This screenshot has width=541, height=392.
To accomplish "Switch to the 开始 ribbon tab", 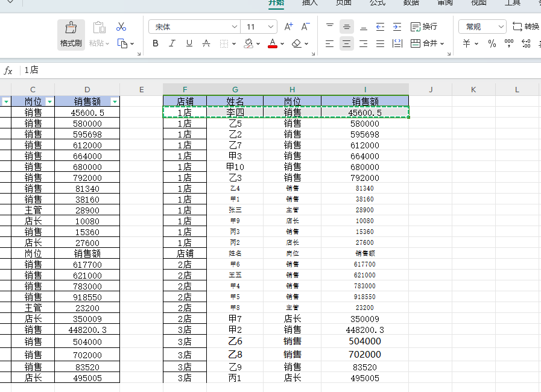I will 276,3.
